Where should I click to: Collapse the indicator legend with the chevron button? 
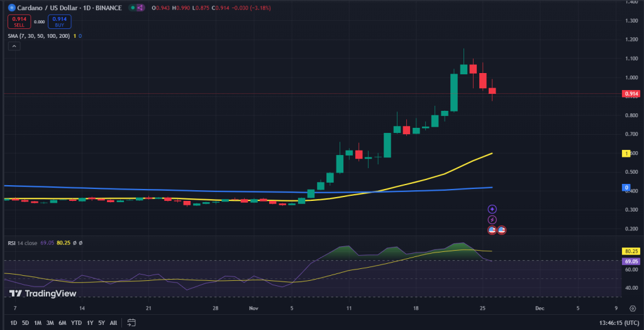[x=14, y=47]
